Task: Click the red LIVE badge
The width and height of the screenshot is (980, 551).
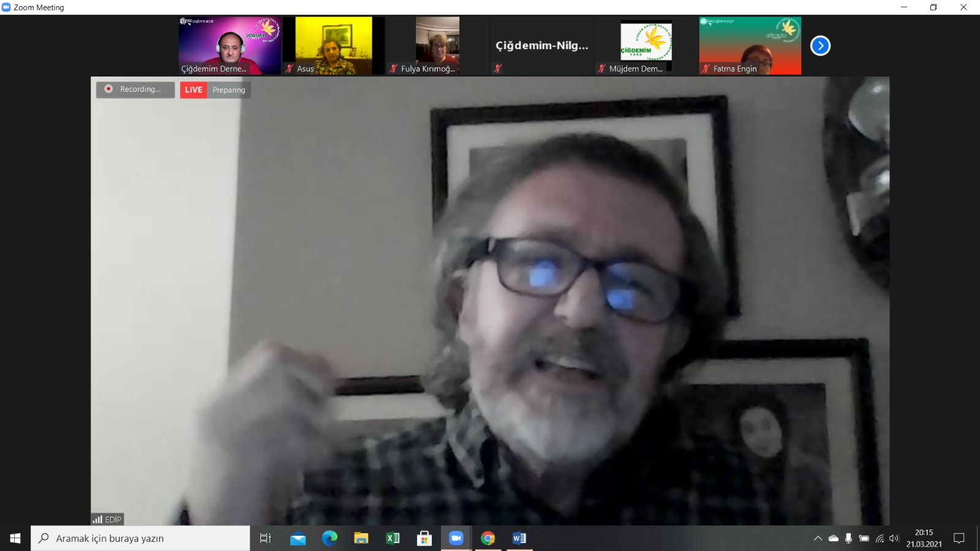Action: click(194, 90)
